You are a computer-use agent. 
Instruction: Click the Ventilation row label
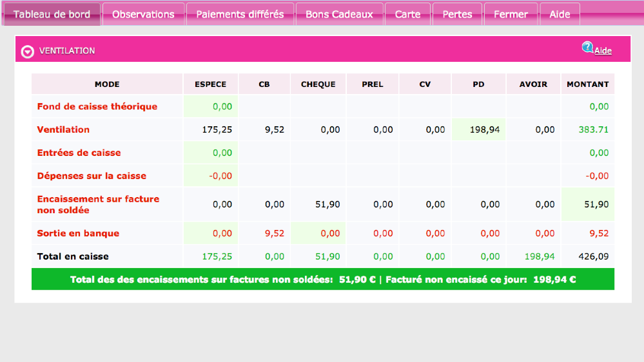63,129
